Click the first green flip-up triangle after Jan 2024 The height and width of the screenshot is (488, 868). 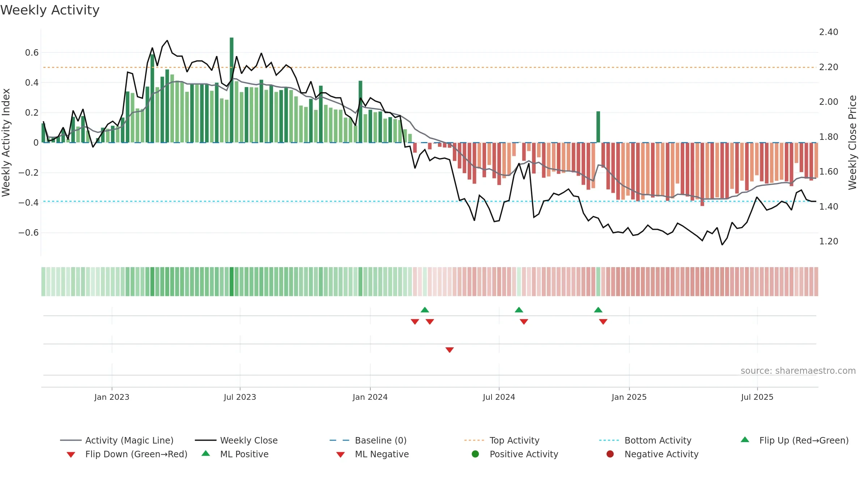pyautogui.click(x=425, y=310)
